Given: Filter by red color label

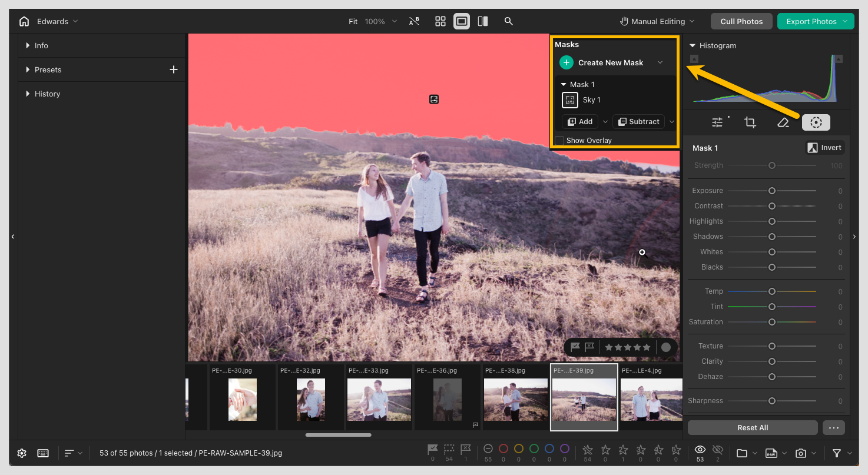Looking at the screenshot, I should (503, 449).
